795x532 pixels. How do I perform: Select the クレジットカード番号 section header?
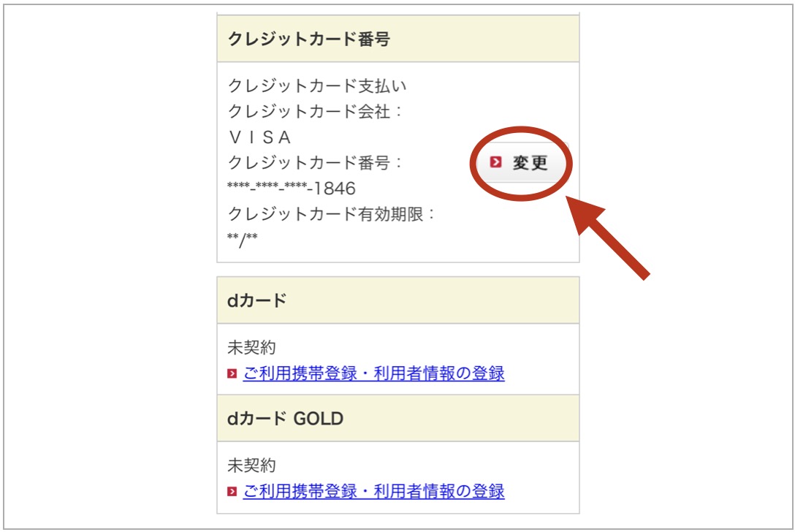click(x=398, y=39)
